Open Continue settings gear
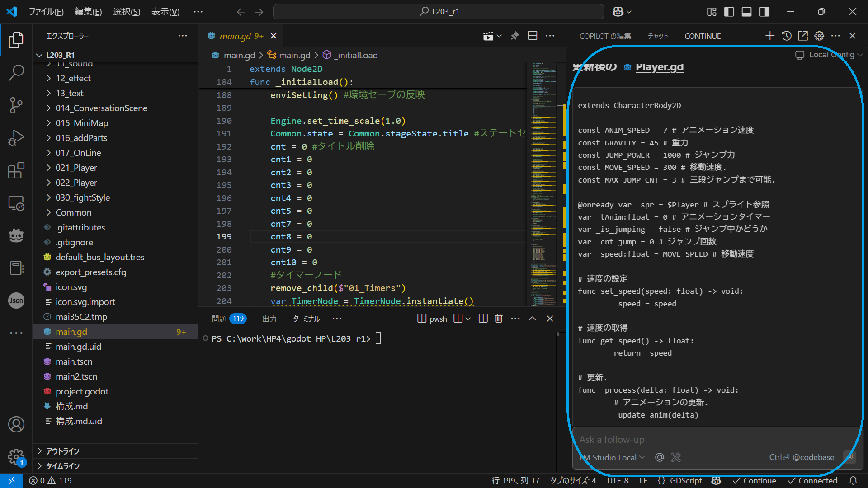Screen dimensions: 868x488 pos(819,36)
